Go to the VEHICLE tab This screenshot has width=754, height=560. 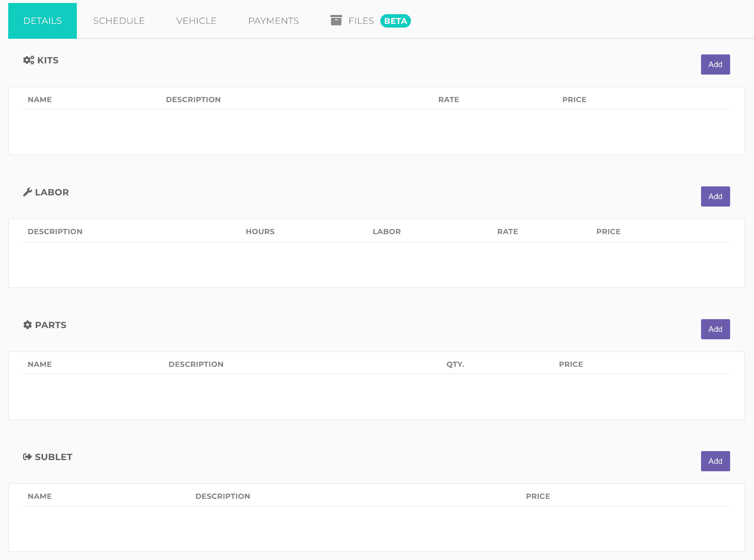click(196, 21)
